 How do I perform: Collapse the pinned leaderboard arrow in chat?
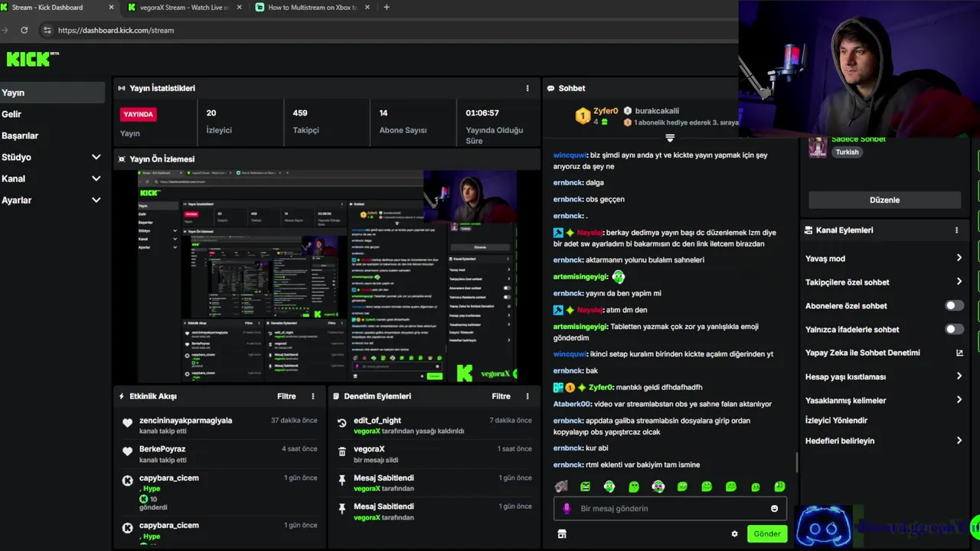coord(670,139)
